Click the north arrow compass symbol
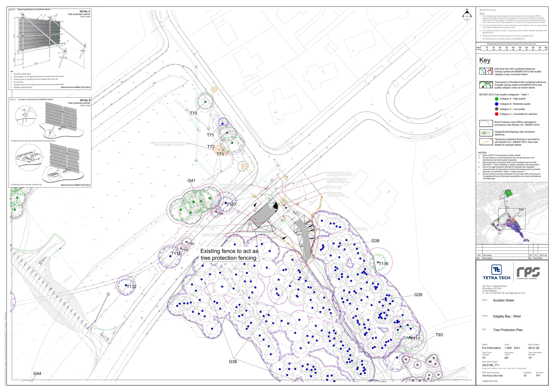 coord(467,16)
